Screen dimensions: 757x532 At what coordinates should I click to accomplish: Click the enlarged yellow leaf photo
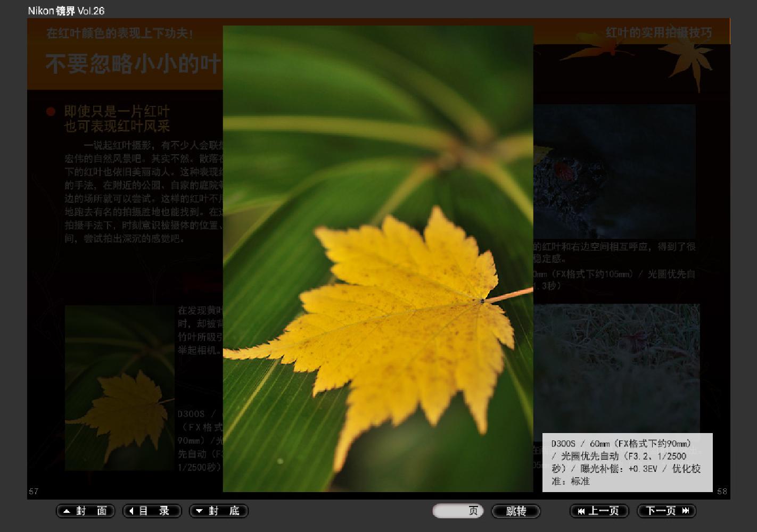378,259
